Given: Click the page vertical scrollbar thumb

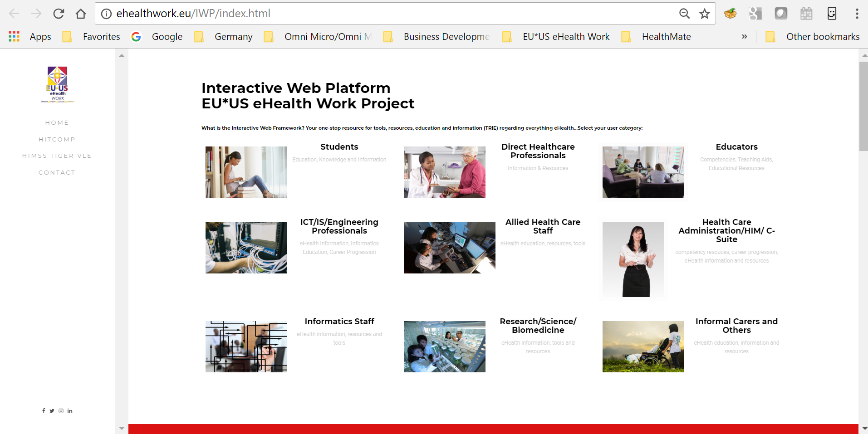Looking at the screenshot, I should coord(863,107).
